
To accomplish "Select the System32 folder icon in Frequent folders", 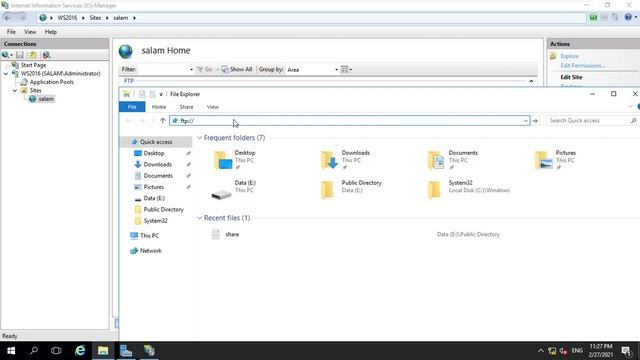I will pos(434,190).
